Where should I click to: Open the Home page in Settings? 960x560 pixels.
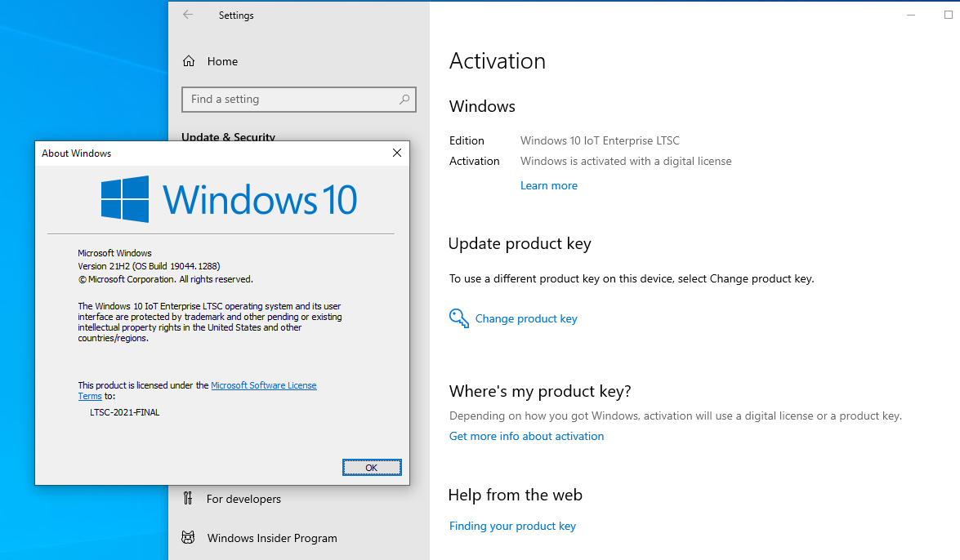click(222, 61)
